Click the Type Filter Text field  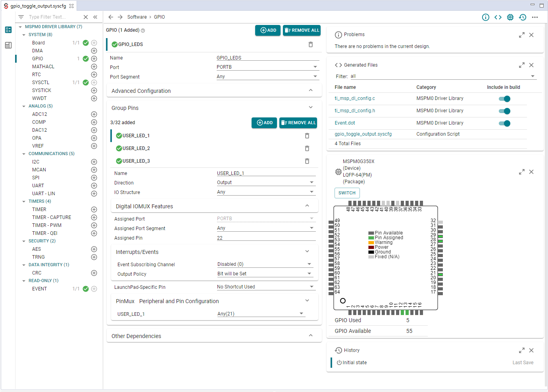[54, 17]
